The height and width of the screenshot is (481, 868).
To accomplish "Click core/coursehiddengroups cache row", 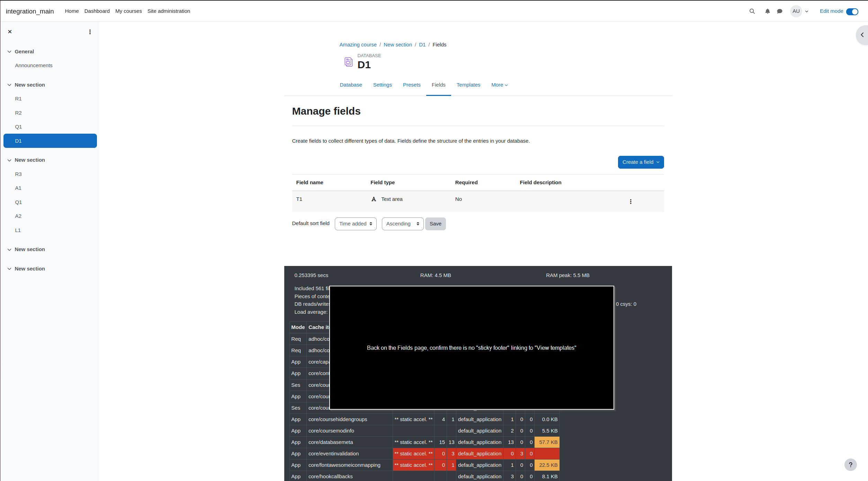I will (424, 419).
